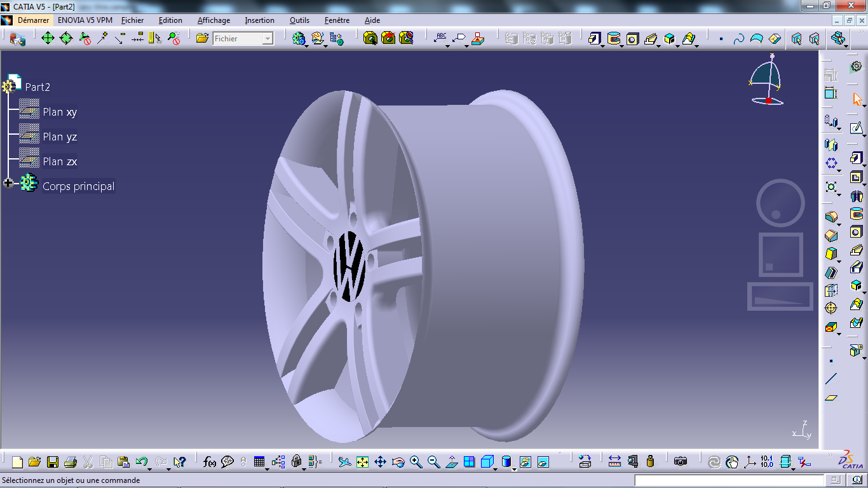Click the green Snap to Point icon
The width and height of the screenshot is (868, 488).
pos(48,39)
